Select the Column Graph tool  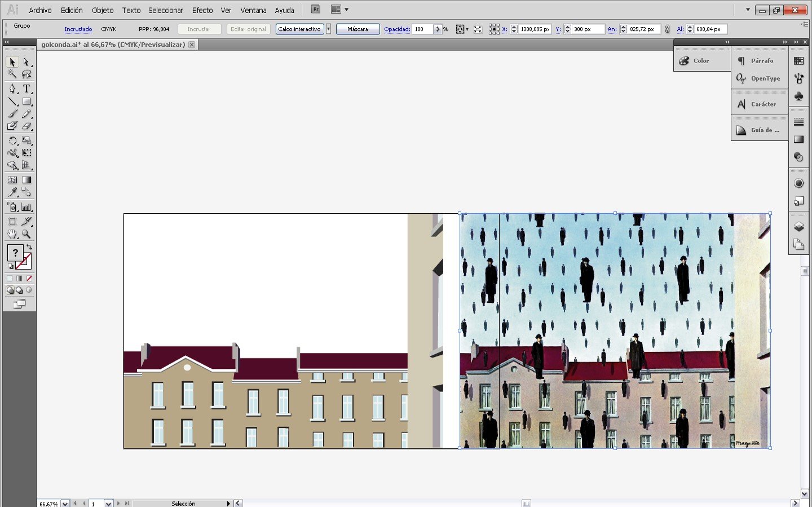coord(27,207)
